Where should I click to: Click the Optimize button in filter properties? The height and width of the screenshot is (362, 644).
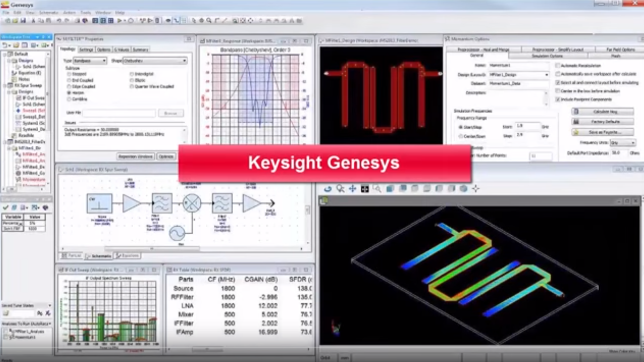(x=166, y=156)
